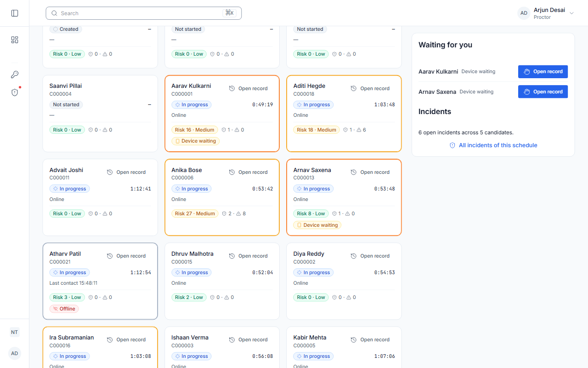Click Risk 8 · Low badge
Image resolution: width=588 pixels, height=368 pixels.
311,213
